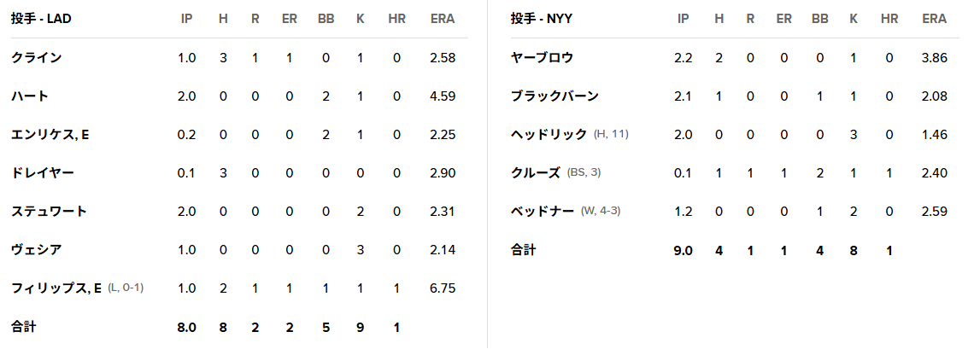Image resolution: width=980 pixels, height=355 pixels.
Task: Click the NYY BB column header
Action: coord(820,19)
